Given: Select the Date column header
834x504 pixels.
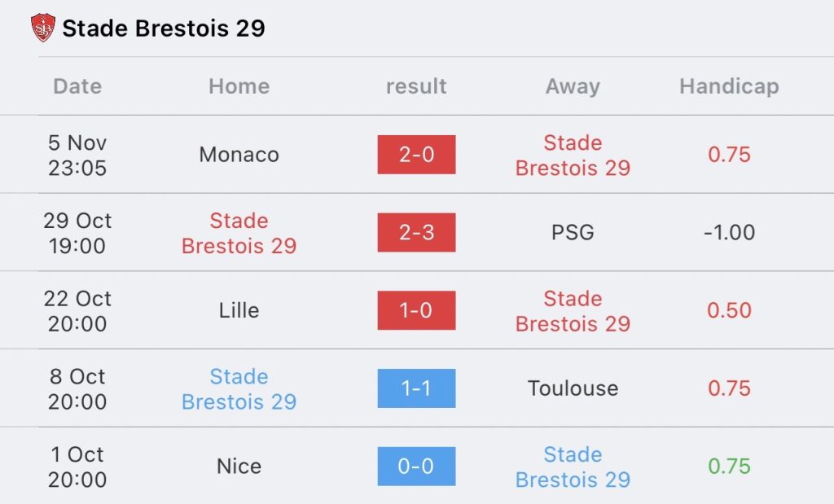Looking at the screenshot, I should pyautogui.click(x=77, y=86).
